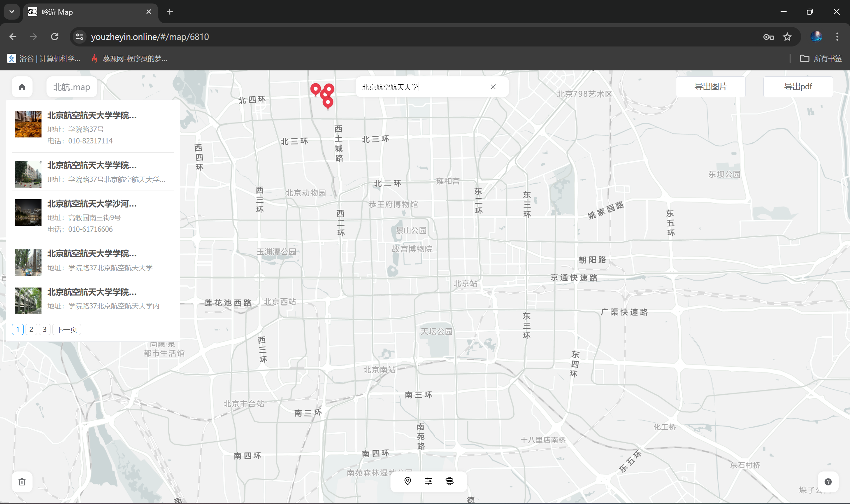Open the password key icon
The image size is (850, 504).
pyautogui.click(x=769, y=37)
